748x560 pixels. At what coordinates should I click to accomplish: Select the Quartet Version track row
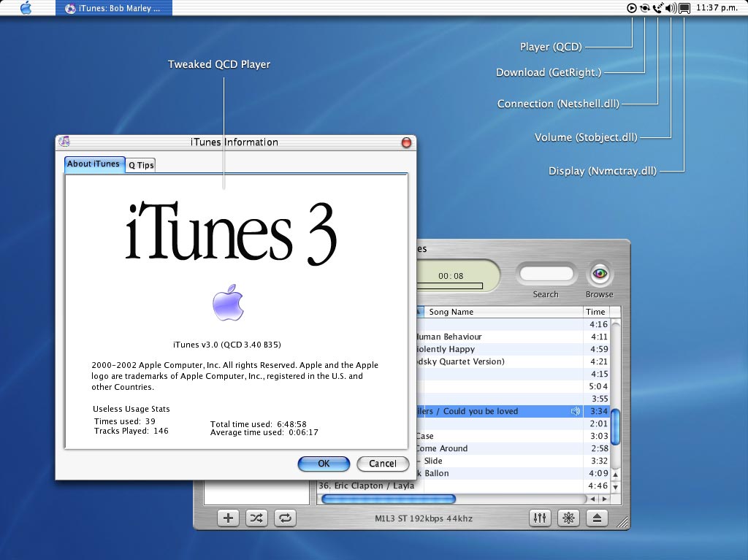tap(514, 361)
